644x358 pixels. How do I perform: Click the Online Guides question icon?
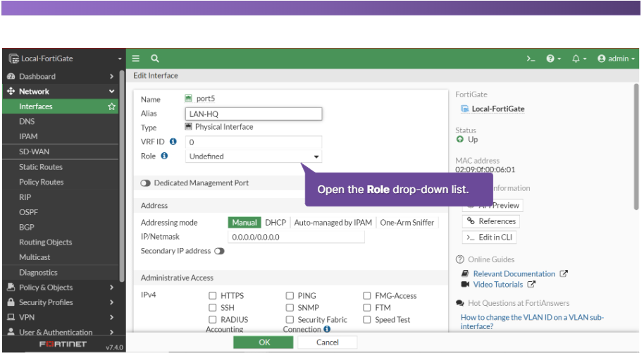460,259
